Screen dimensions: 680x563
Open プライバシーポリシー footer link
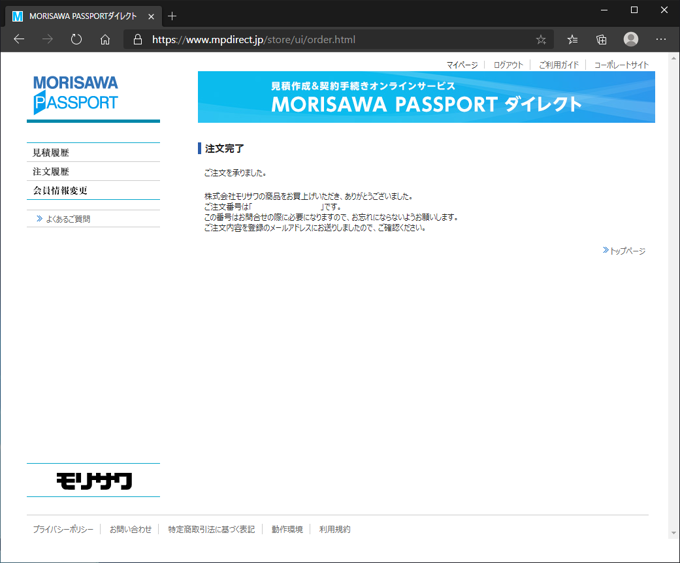pyautogui.click(x=63, y=529)
